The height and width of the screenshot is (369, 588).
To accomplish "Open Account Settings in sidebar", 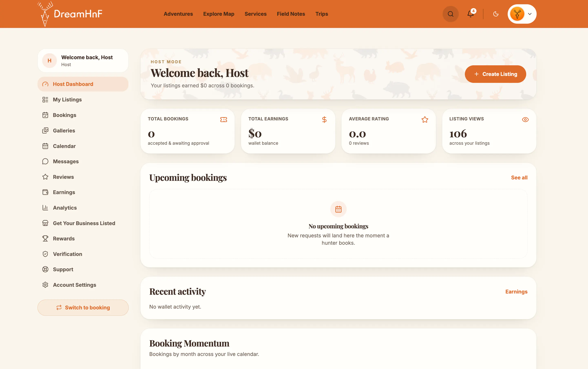I will point(83,285).
